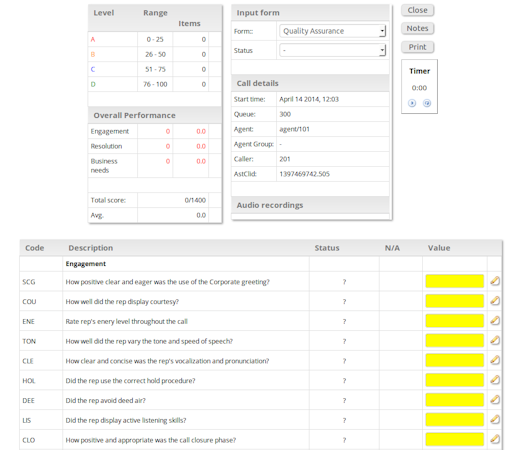Screen dimensions: 518x450
Task: Click the start time April 14 2014, 12:03
Action: click(309, 99)
